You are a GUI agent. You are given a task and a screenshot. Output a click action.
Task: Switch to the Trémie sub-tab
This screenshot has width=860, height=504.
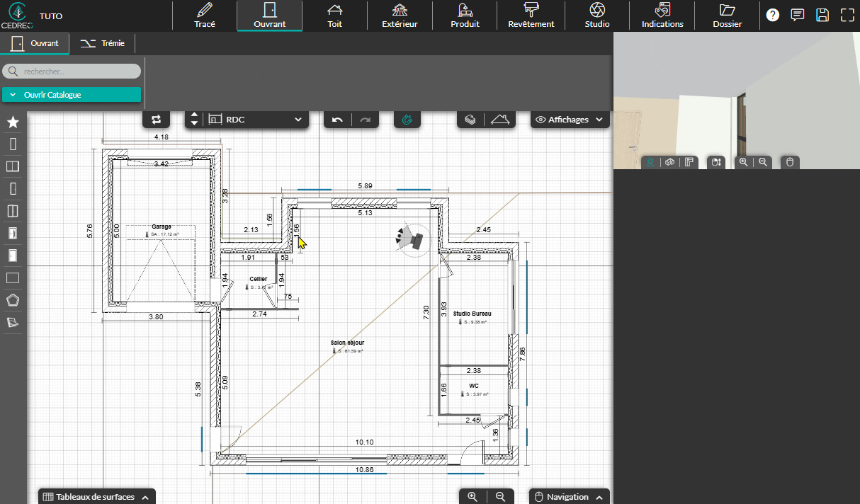[x=103, y=43]
